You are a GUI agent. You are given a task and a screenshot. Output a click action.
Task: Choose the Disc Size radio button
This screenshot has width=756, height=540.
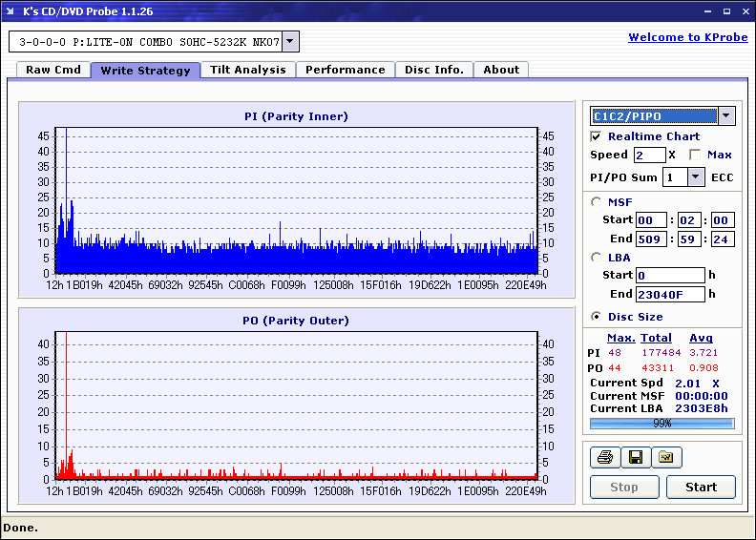597,317
